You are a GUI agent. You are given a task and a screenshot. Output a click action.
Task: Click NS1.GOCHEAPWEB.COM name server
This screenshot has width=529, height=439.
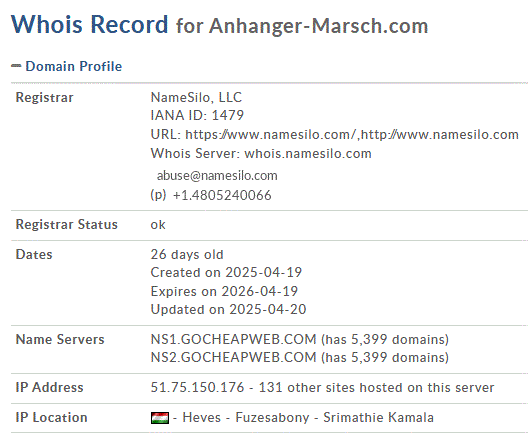(x=233, y=339)
